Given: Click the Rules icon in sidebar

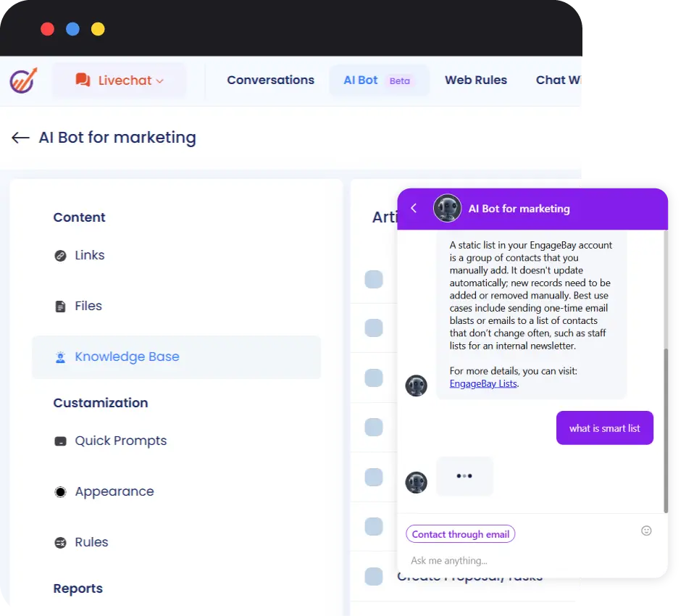Looking at the screenshot, I should coord(61,543).
